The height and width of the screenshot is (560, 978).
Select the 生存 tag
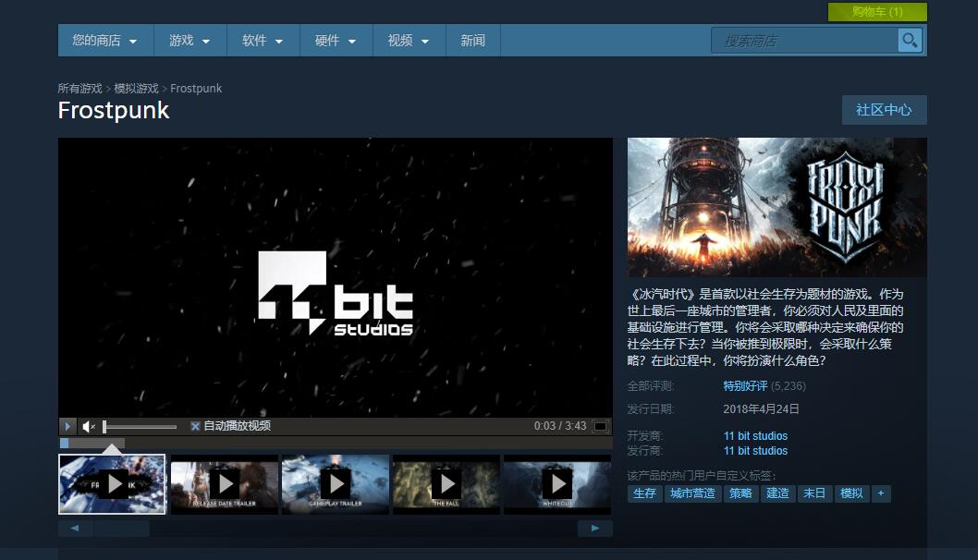click(644, 493)
